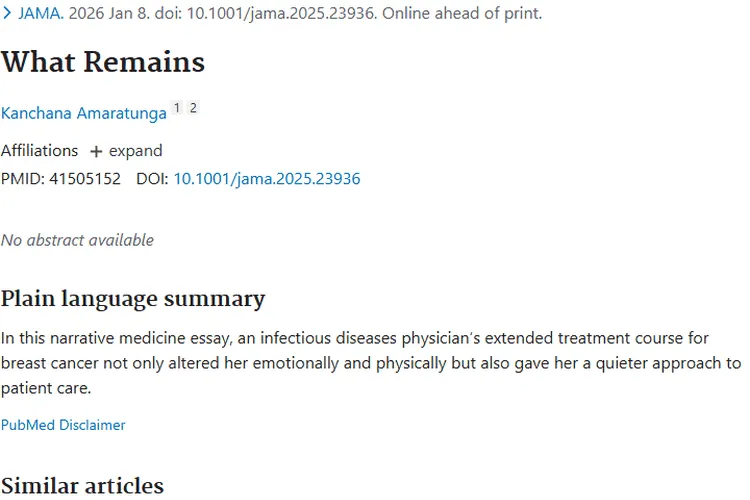Screen dimensions: 750x500
Task: Click the 'DOI:' label next to PMID
Action: [x=152, y=179]
